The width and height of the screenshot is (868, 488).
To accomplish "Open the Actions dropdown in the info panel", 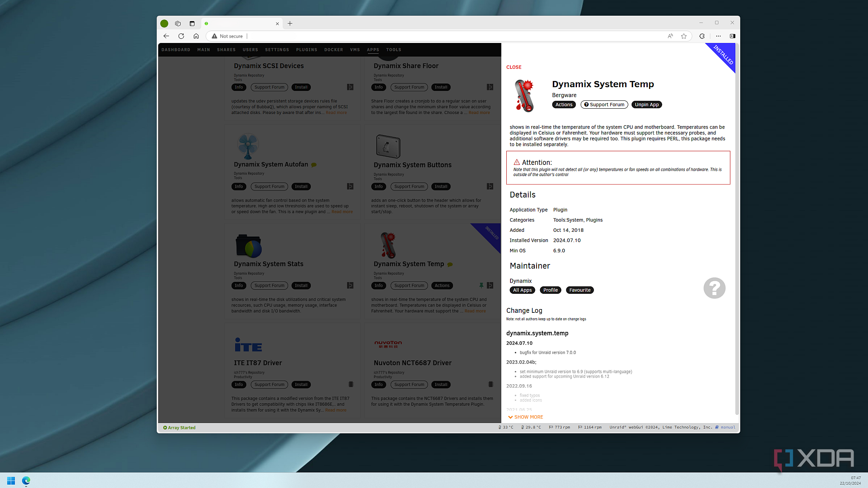I will click(x=564, y=105).
